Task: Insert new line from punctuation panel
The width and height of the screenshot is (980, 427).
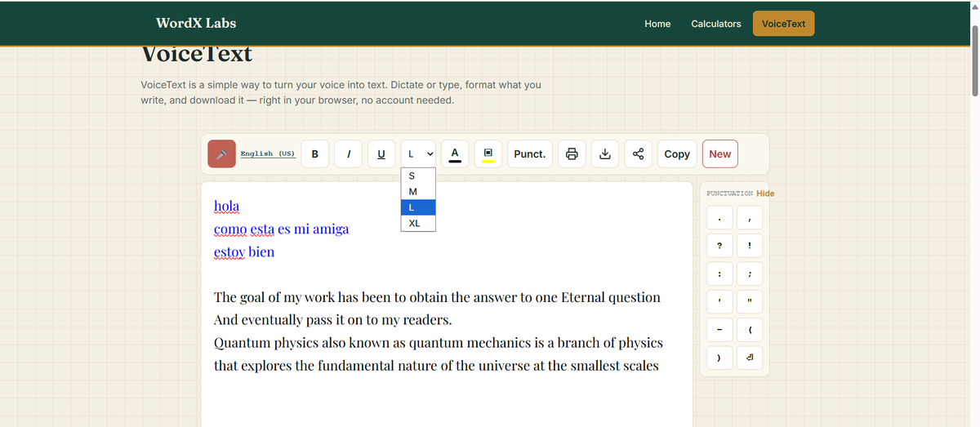Action: click(x=749, y=358)
